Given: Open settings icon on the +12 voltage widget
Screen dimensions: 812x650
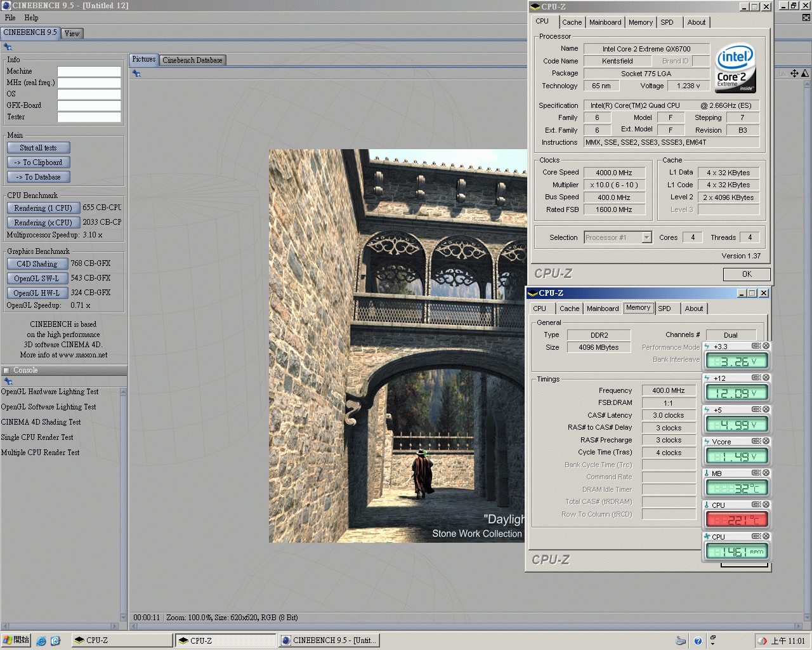Looking at the screenshot, I should [756, 378].
